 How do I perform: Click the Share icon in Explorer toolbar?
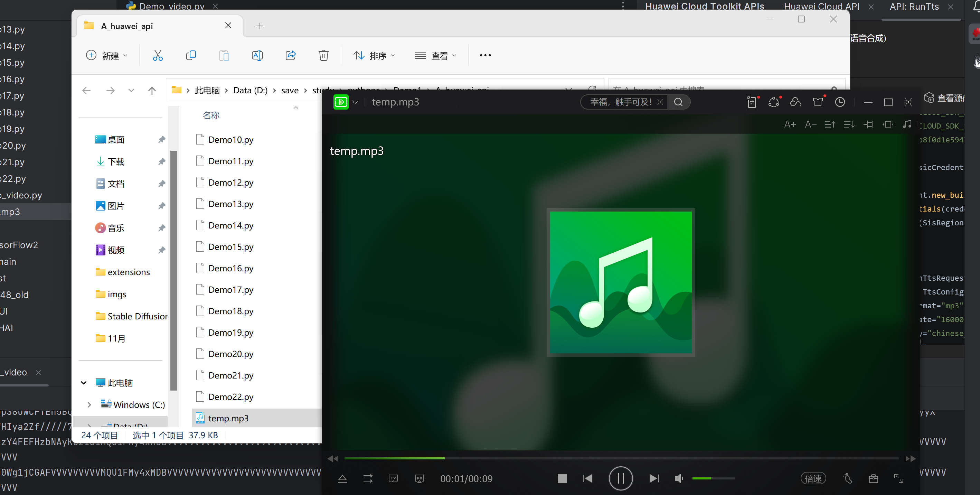click(291, 56)
